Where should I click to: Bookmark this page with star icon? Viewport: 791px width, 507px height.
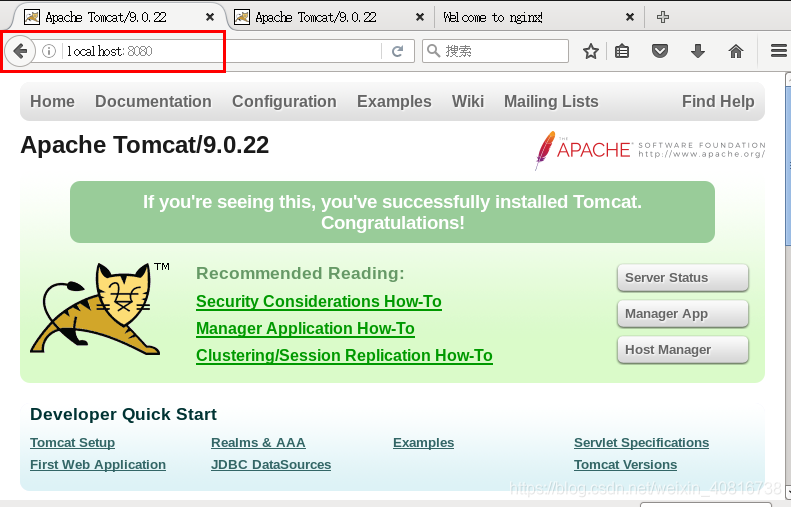[591, 51]
